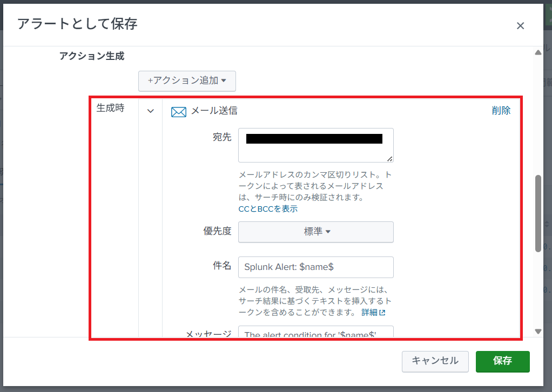The width and height of the screenshot is (552, 392).
Task: Click the 生成時 trigger label
Action: click(x=110, y=108)
